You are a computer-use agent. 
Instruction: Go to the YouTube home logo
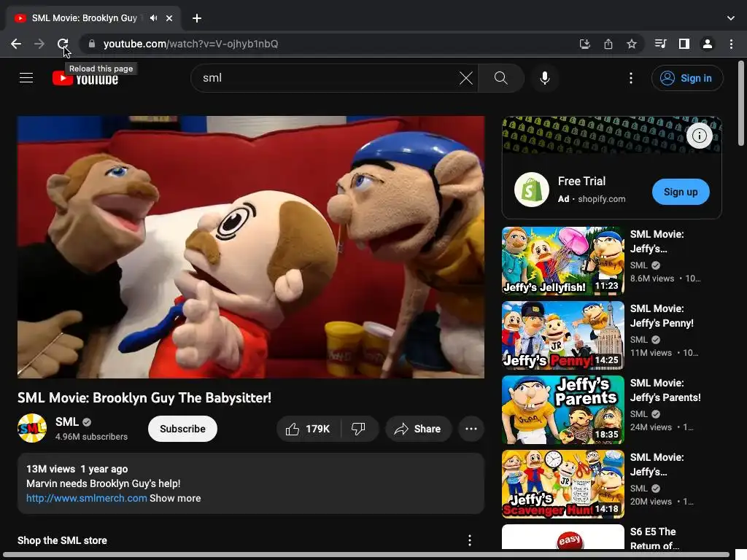coord(85,78)
